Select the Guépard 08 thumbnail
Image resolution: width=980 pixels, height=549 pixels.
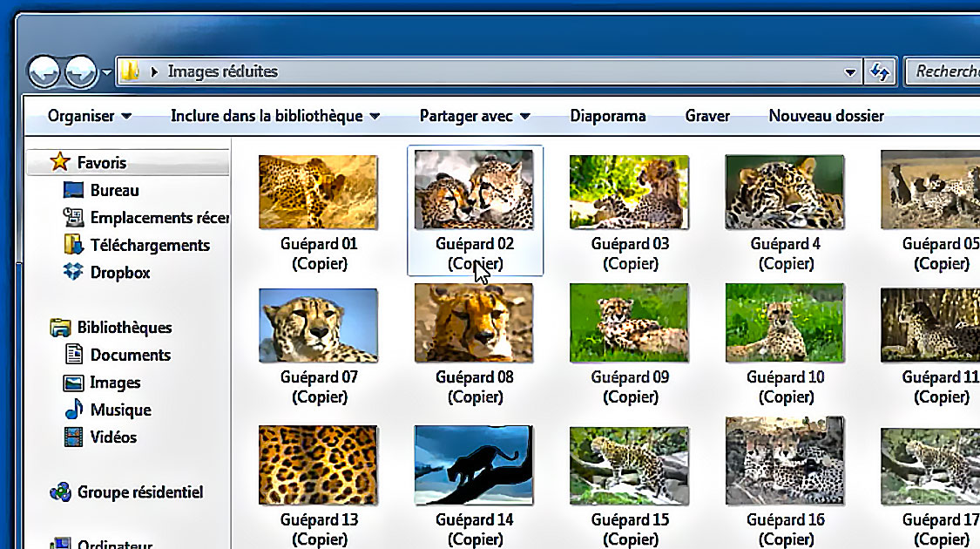[x=474, y=322]
